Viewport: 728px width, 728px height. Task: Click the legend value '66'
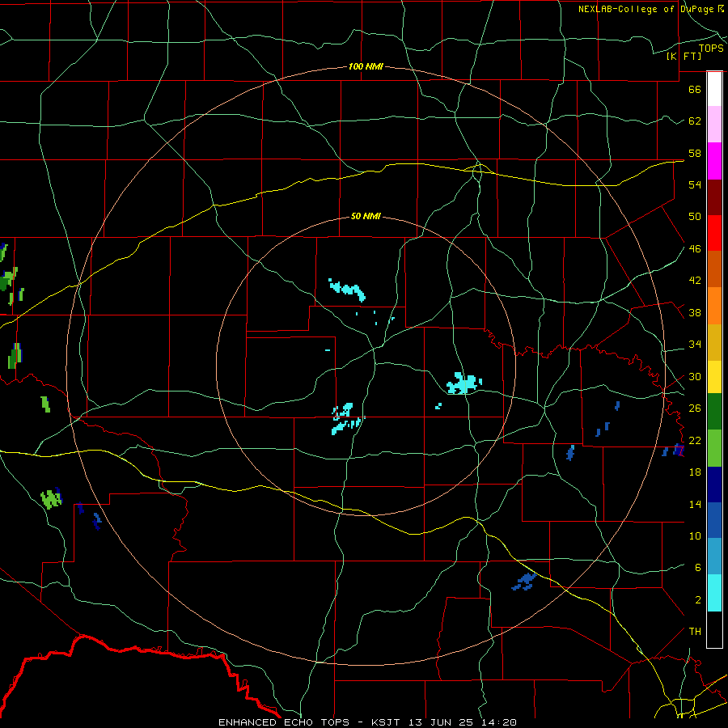(695, 89)
